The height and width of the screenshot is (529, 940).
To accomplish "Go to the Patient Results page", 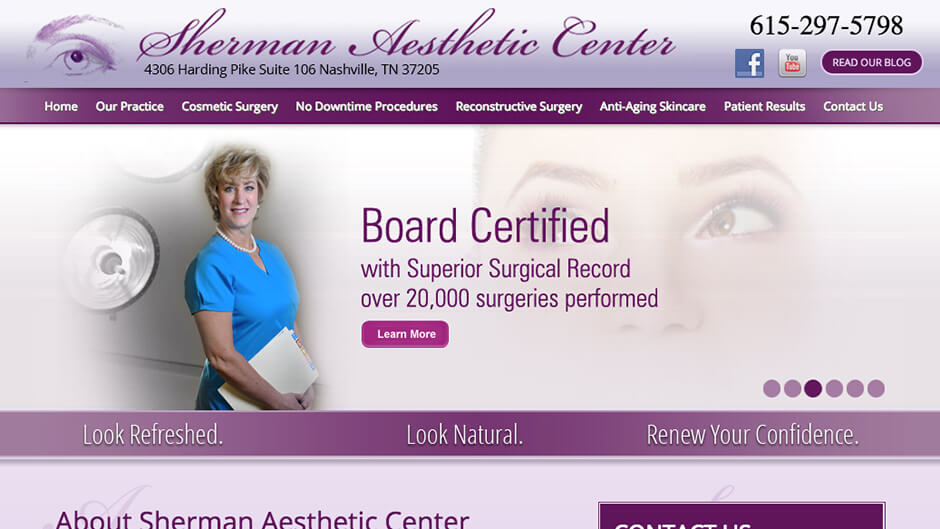I will point(764,106).
